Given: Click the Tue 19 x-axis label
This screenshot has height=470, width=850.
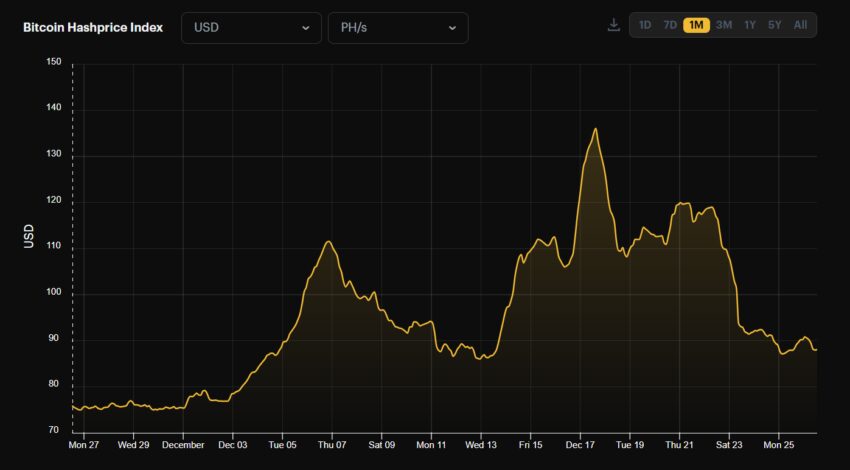Looking at the screenshot, I should [x=630, y=445].
